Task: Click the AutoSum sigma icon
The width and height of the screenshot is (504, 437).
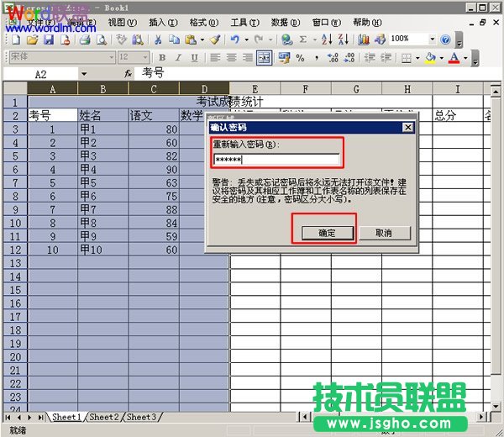Action: tap(303, 39)
